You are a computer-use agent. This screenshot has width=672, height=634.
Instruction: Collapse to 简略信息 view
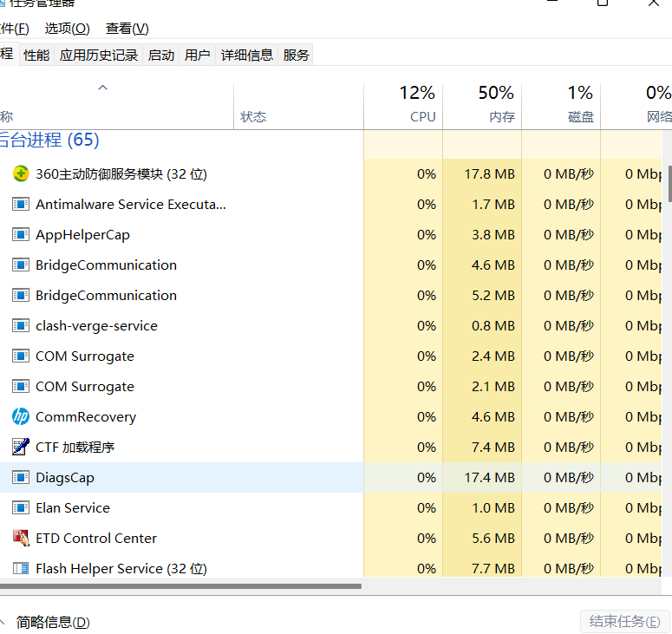[x=52, y=622]
